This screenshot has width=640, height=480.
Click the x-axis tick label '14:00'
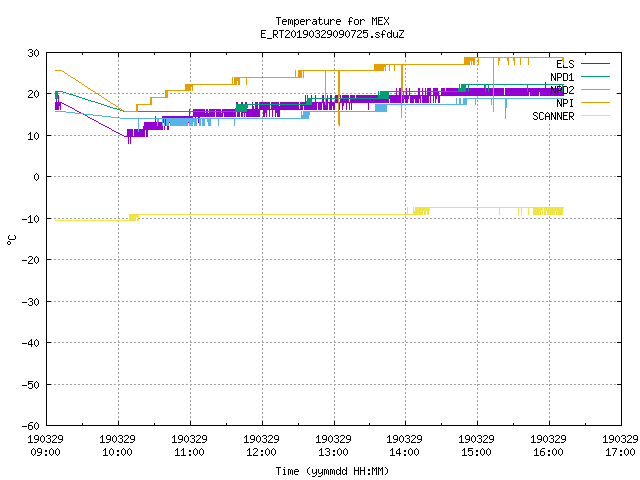[x=404, y=452]
